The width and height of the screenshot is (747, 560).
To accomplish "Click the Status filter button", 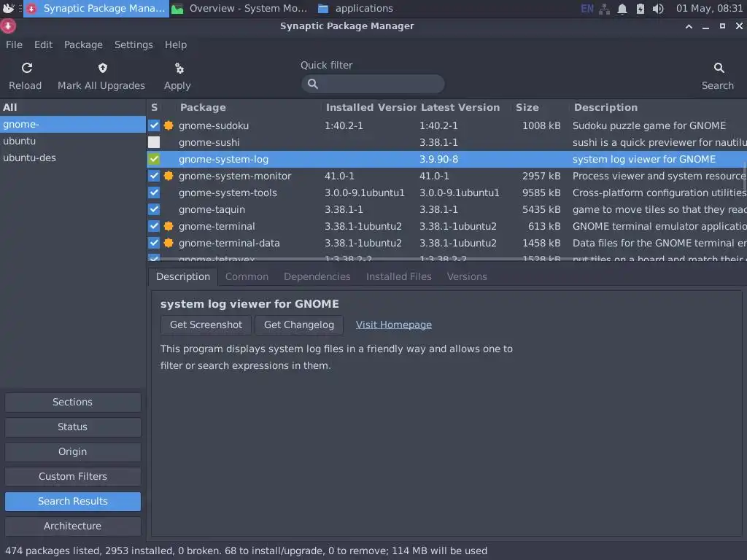I will [73, 427].
